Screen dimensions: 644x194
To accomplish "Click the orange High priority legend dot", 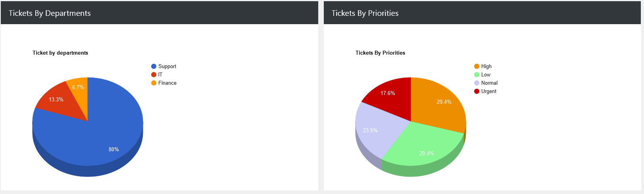I will pyautogui.click(x=477, y=67).
